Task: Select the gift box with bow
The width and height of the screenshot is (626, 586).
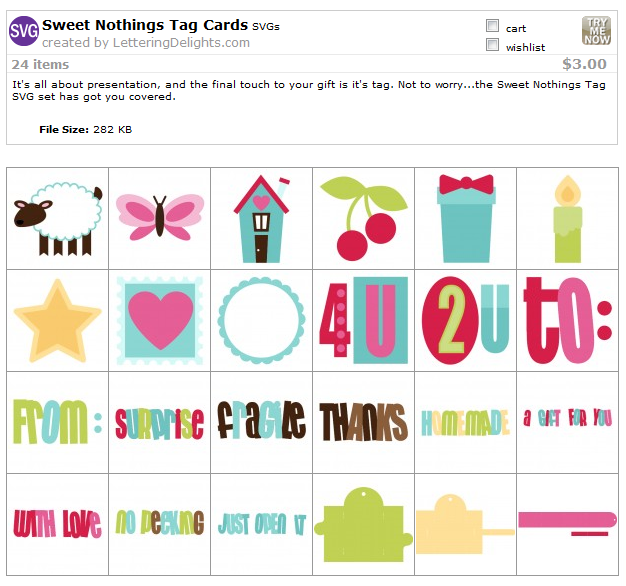Action: (x=466, y=218)
